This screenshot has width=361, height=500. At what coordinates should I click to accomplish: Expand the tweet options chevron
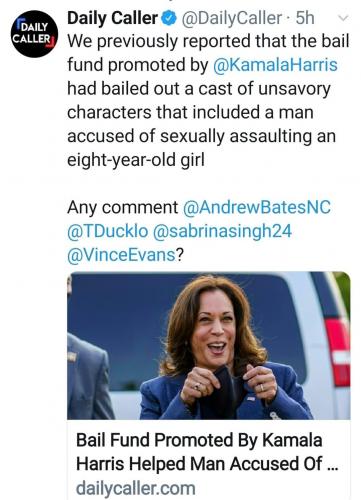[344, 18]
